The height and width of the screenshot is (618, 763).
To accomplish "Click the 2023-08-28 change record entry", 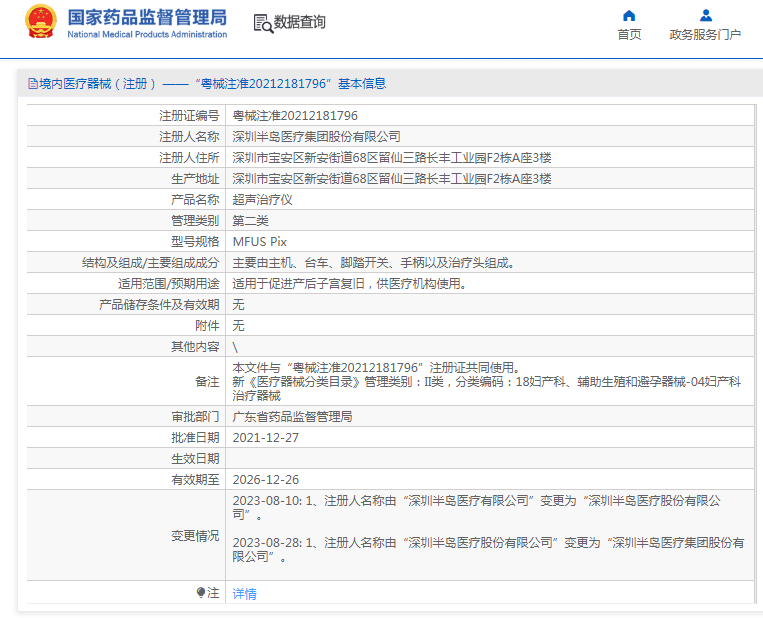I will tap(488, 549).
